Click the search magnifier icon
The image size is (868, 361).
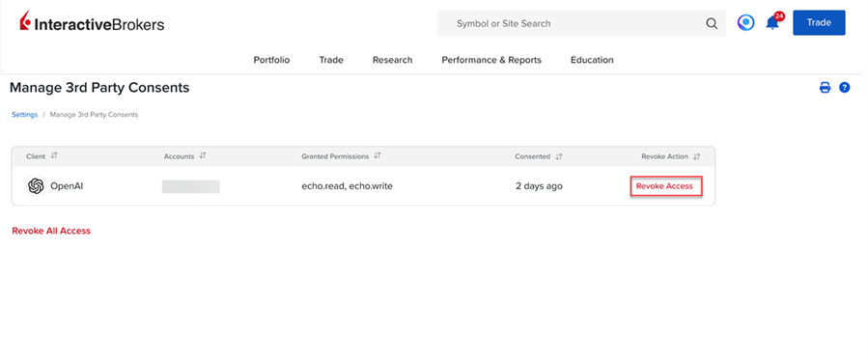712,24
